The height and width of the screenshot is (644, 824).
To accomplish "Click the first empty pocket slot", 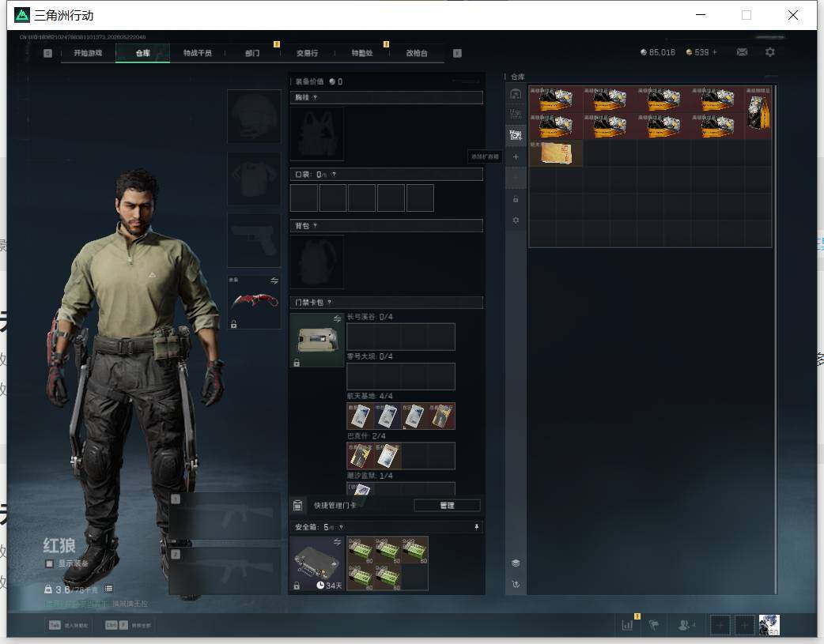I will pyautogui.click(x=304, y=198).
